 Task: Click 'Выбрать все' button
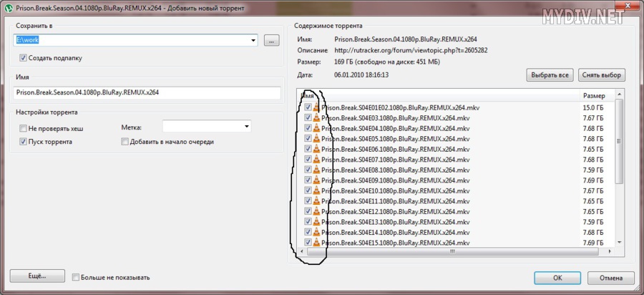coord(550,75)
